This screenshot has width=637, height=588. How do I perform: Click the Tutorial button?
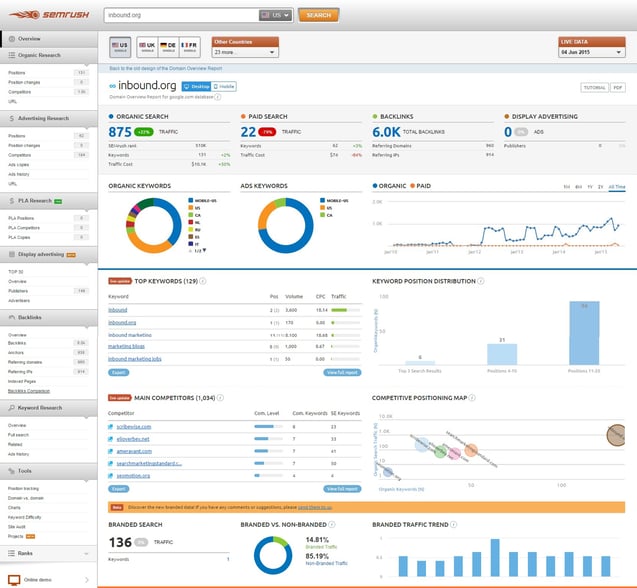coord(594,87)
